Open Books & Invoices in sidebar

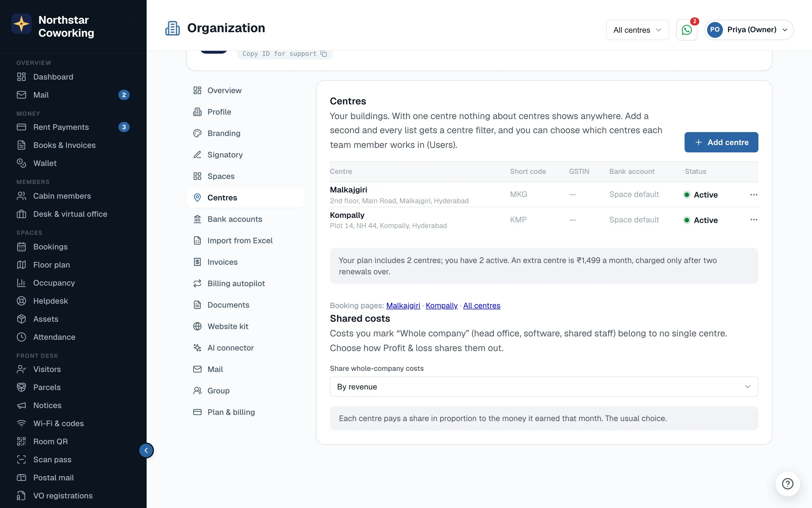pos(73,145)
